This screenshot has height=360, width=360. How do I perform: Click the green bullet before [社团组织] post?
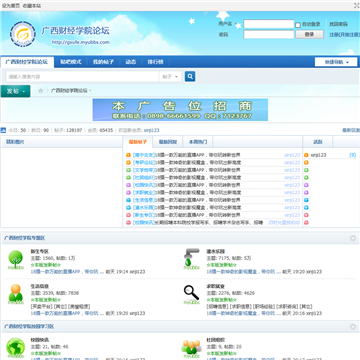pos(128,178)
